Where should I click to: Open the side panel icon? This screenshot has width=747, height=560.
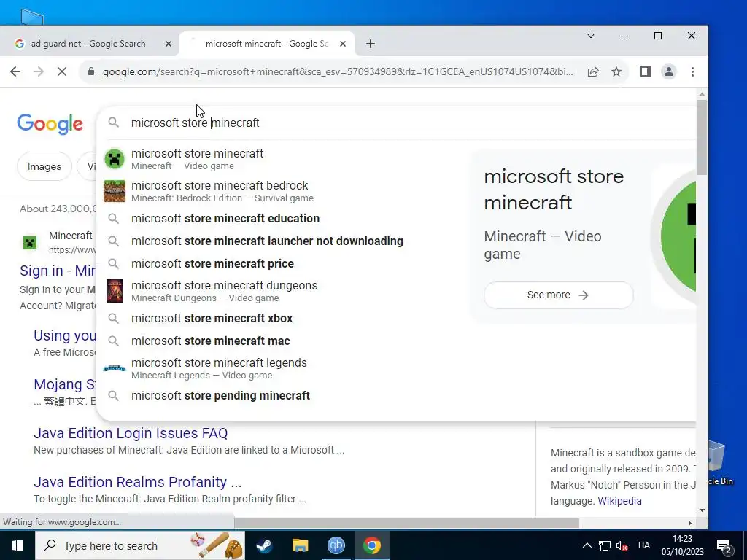pyautogui.click(x=646, y=72)
